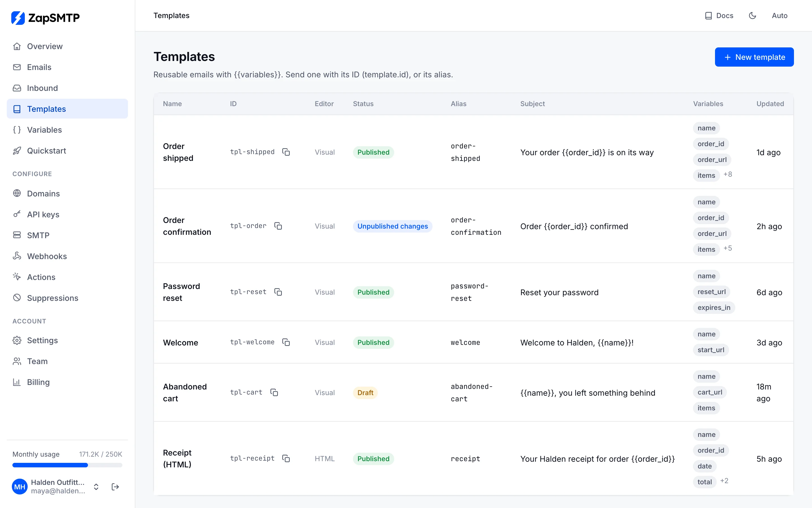The width and height of the screenshot is (812, 508).
Task: Open the Emails section
Action: pos(67,67)
